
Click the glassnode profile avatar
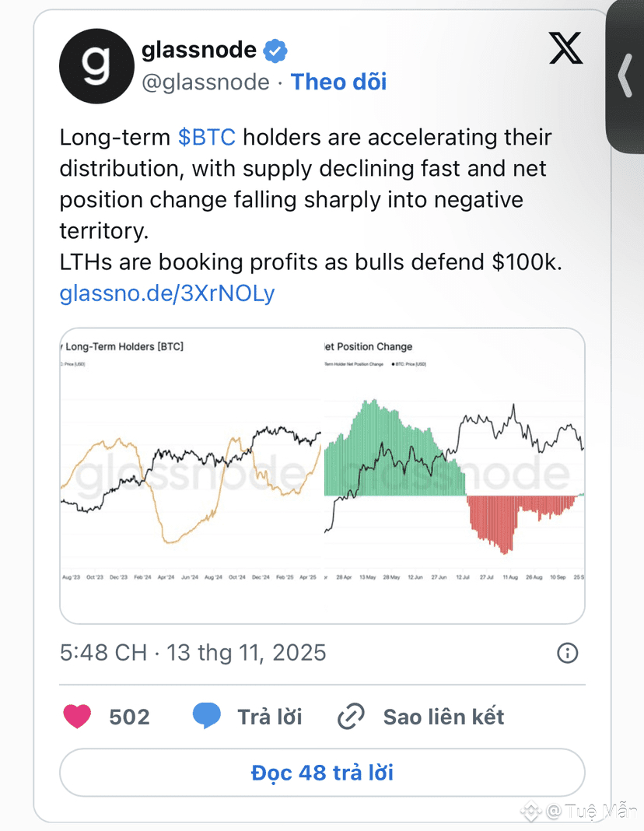tap(96, 67)
